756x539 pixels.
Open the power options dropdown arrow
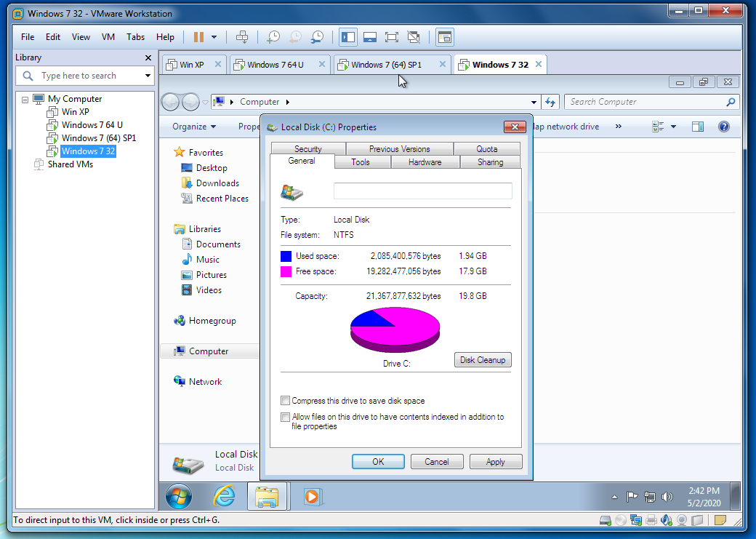pyautogui.click(x=214, y=37)
